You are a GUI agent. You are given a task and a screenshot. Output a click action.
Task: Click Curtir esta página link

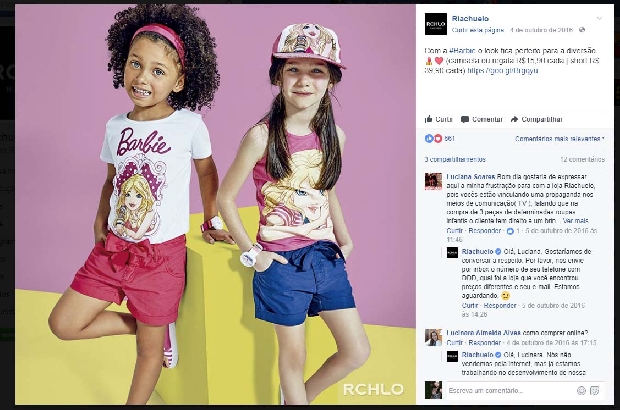478,30
